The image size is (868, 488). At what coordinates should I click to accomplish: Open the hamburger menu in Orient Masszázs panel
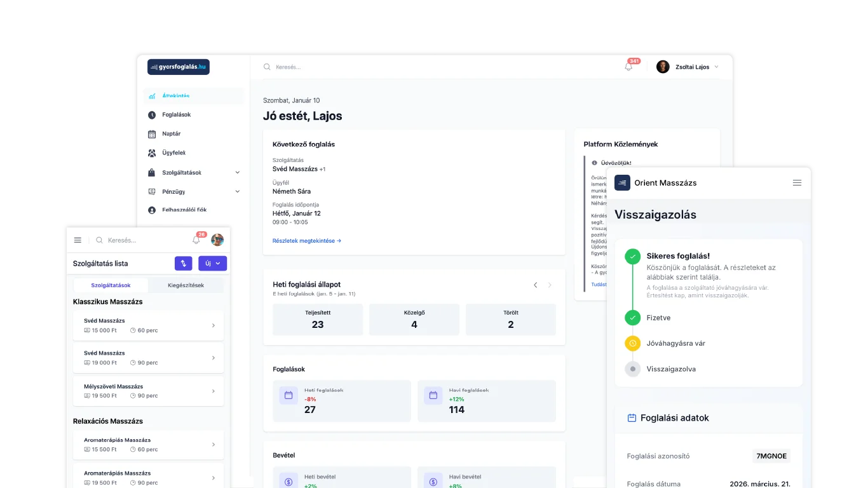(797, 183)
